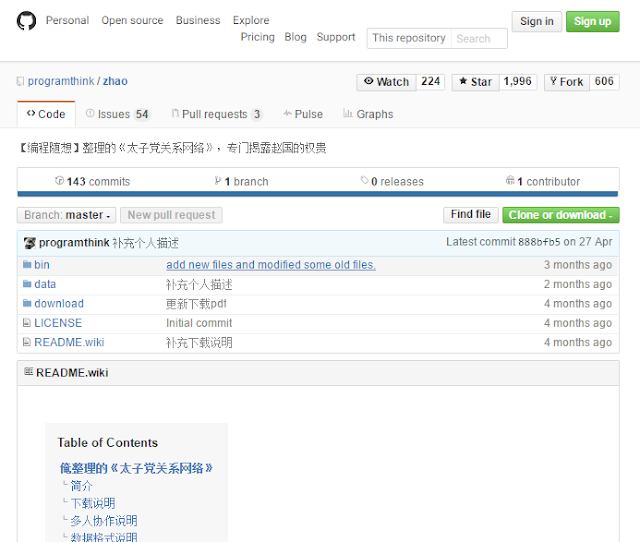
Task: Open the Branch: master dropdown
Action: [x=67, y=215]
